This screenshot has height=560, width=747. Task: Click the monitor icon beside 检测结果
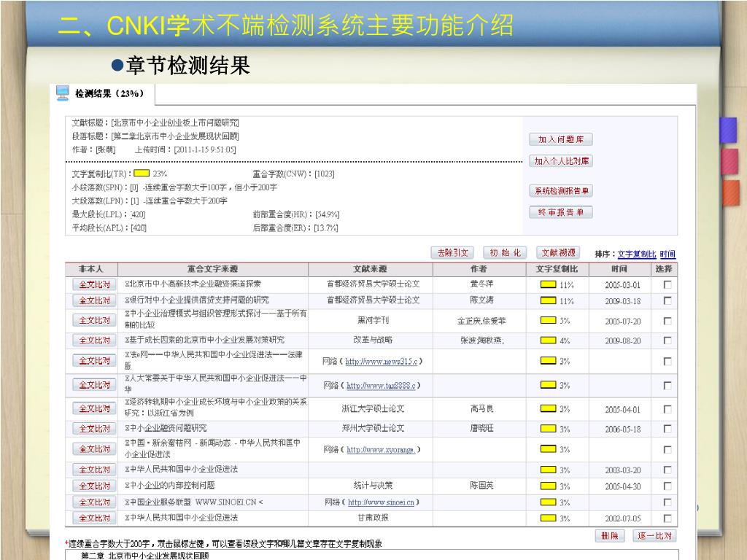[x=63, y=93]
